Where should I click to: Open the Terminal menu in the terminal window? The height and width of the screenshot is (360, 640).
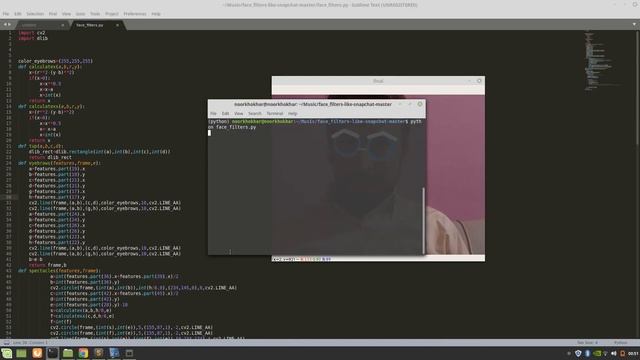pos(275,113)
